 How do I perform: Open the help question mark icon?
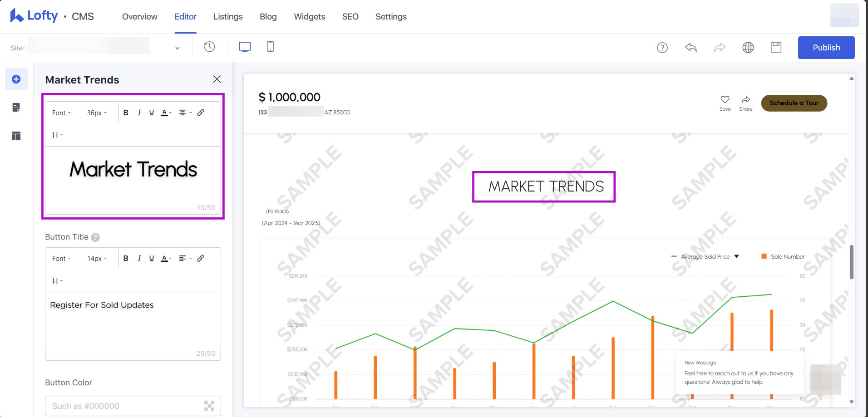tap(662, 48)
